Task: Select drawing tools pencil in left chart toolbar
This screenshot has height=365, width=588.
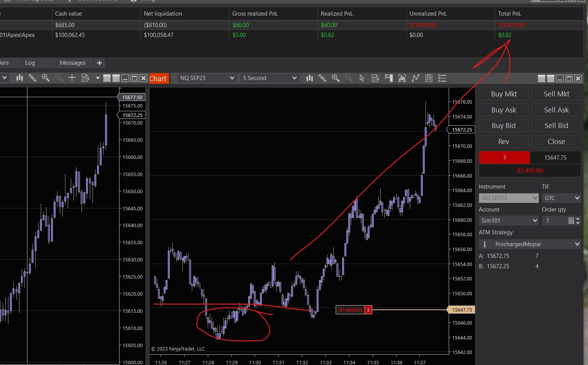Action: (x=32, y=78)
